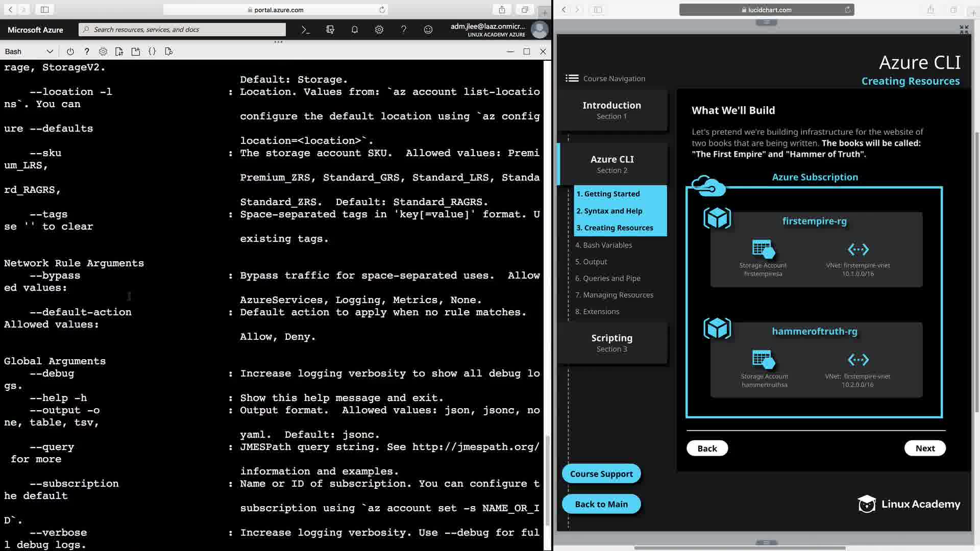Restart Cloud Shell with power icon
This screenshot has height=551, width=980.
(70, 52)
